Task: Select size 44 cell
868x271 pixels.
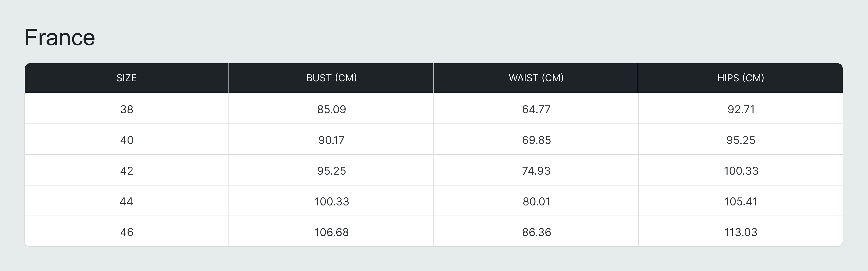Action: (126, 201)
